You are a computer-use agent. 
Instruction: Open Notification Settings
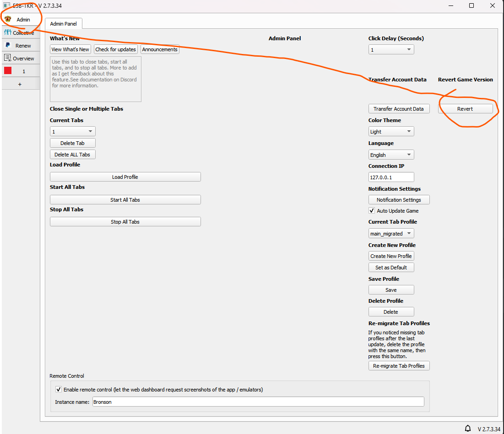tap(399, 200)
